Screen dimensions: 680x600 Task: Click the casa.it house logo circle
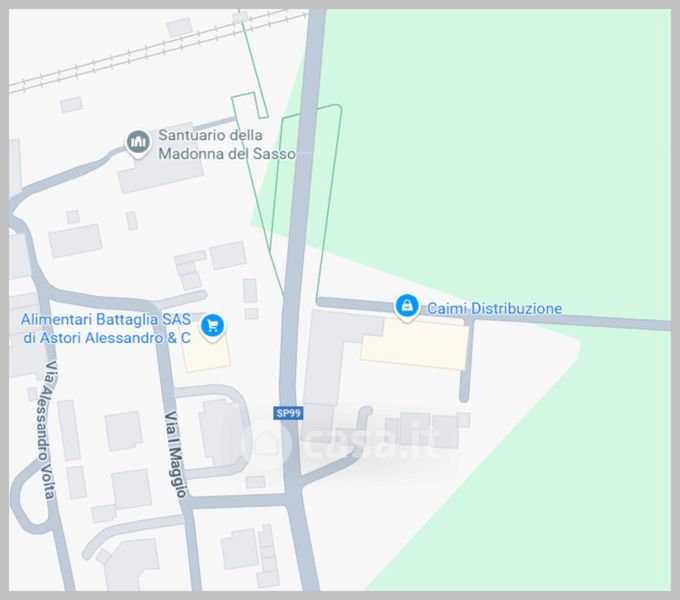pyautogui.click(x=266, y=443)
